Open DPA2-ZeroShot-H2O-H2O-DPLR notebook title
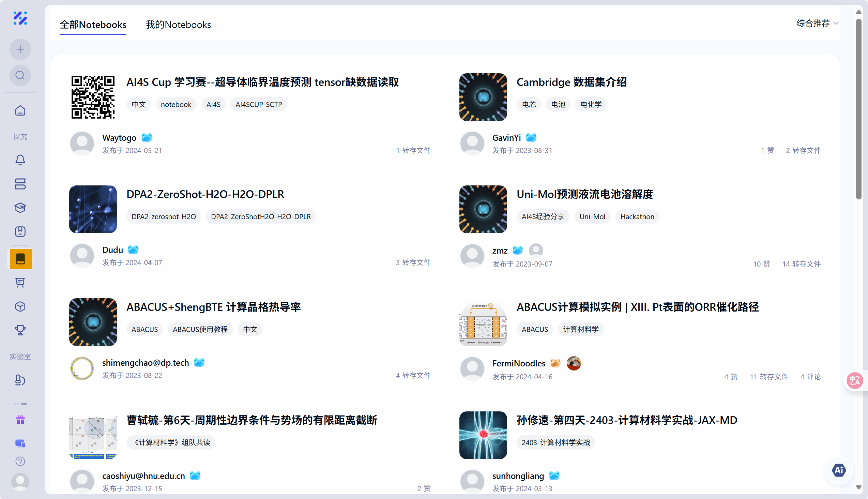The width and height of the screenshot is (868, 499). coord(205,194)
